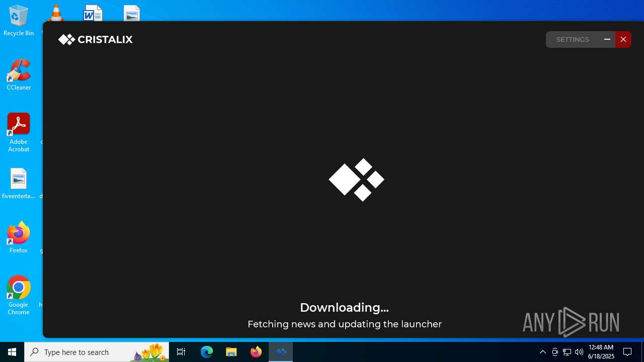Select image file icon beside Word document
Viewport: 644px width, 362px height.
[x=132, y=13]
